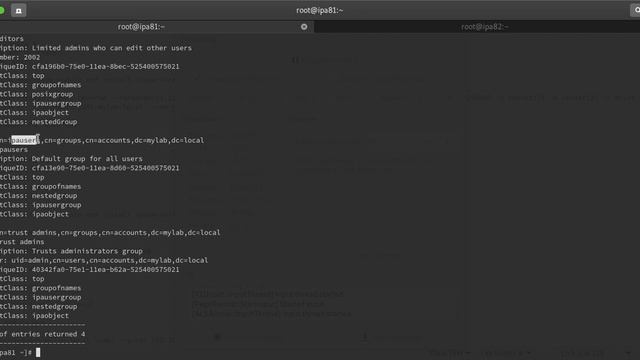This screenshot has width=640, height=360.
Task: Click at the shell prompt cursor
Action: pos(38,353)
